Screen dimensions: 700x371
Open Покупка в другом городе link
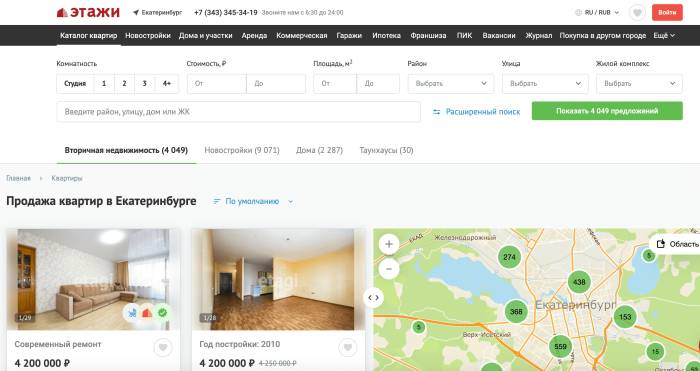point(603,36)
